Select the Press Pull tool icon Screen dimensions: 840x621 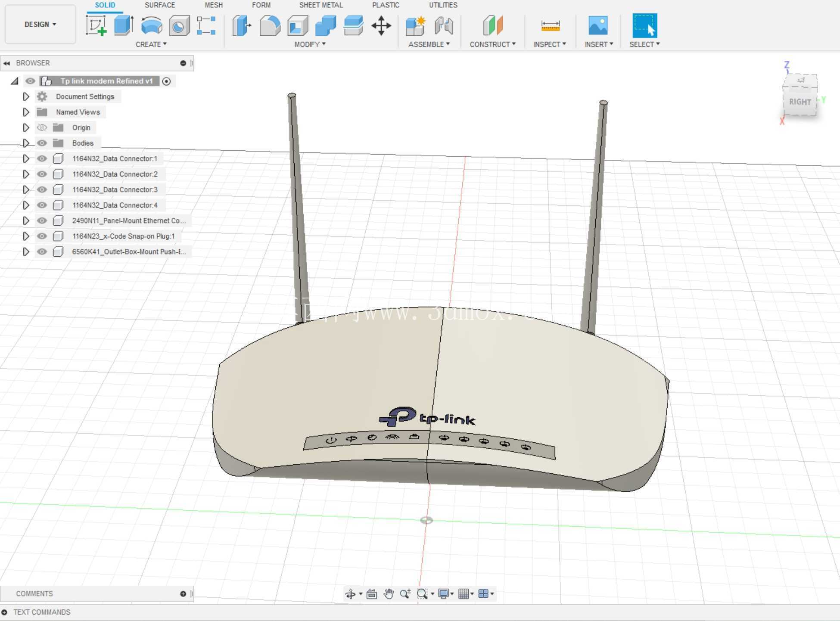click(242, 25)
